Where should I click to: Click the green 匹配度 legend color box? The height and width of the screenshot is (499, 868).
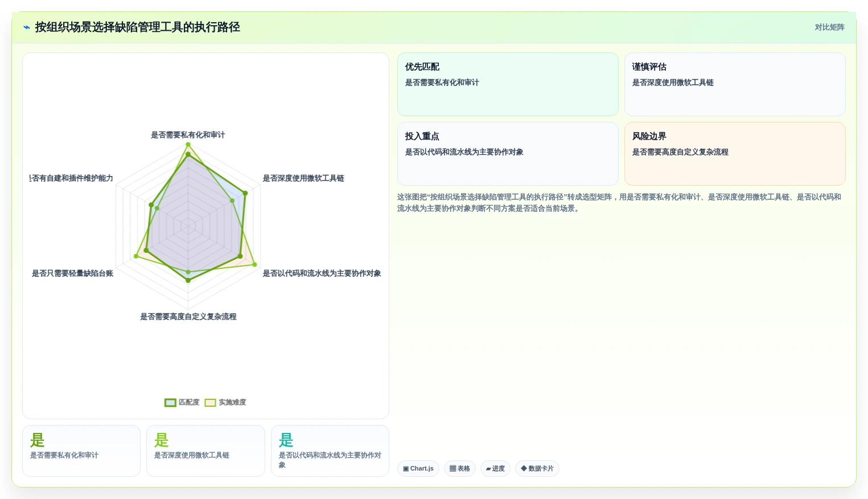click(x=170, y=403)
